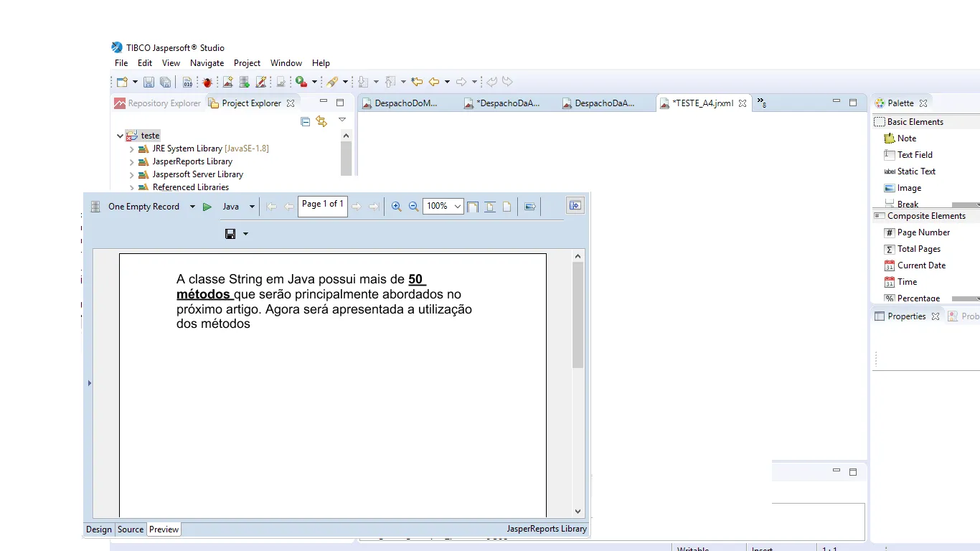Viewport: 980px width, 551px height.
Task: Collapse the teste project tree node
Action: coord(120,136)
